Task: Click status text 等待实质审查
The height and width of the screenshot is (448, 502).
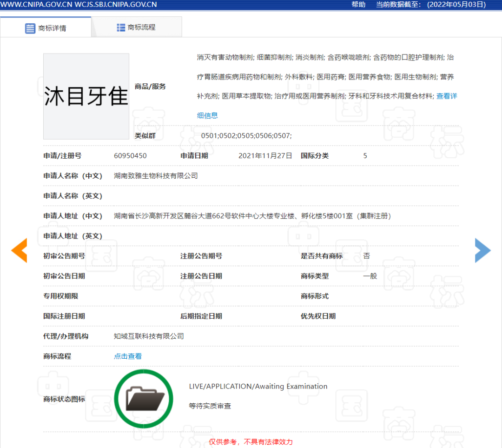Action: coord(210,406)
